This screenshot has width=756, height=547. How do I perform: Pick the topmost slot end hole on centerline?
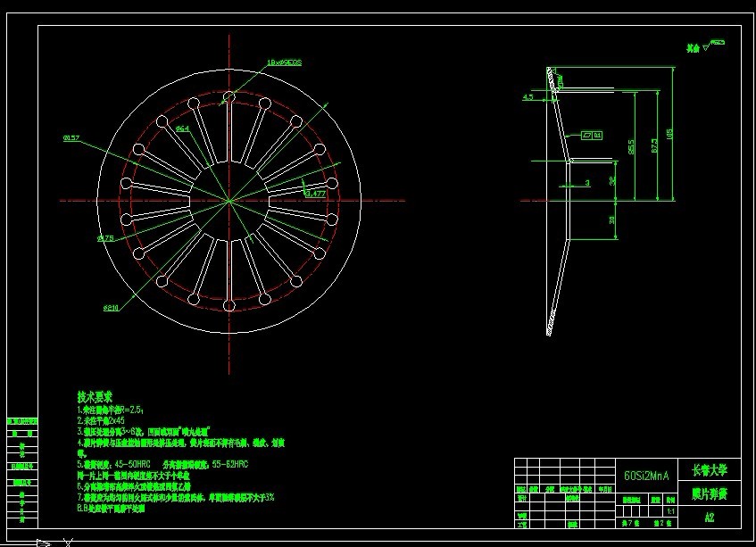click(x=229, y=98)
